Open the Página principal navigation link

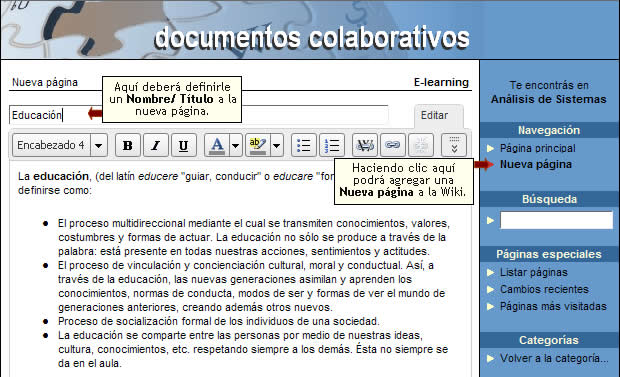(537, 148)
